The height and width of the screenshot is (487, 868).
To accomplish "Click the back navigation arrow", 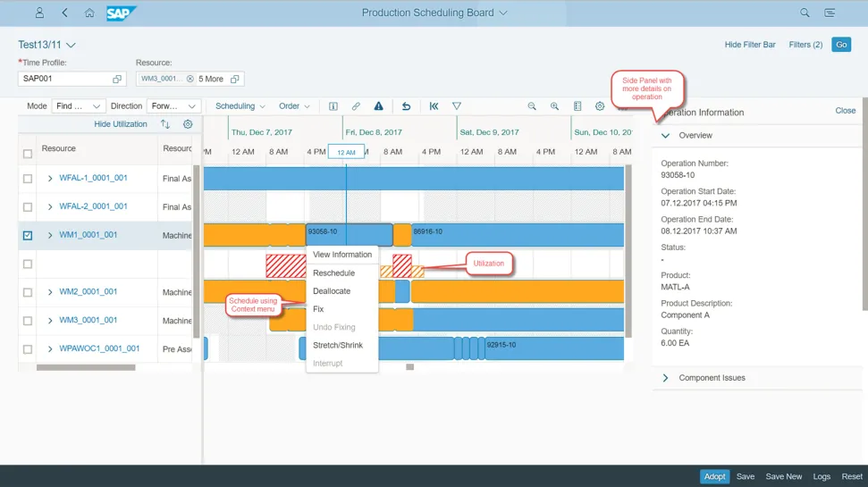I will click(64, 13).
